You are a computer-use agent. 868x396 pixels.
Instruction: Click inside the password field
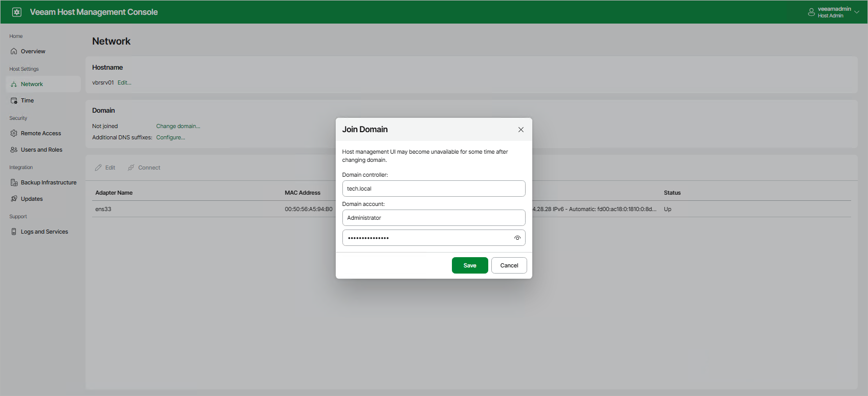coord(427,238)
